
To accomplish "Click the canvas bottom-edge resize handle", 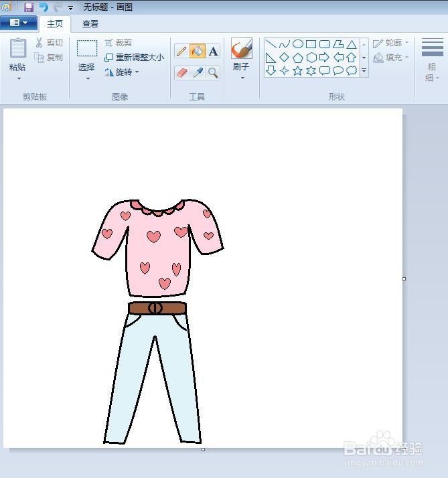I will click(x=203, y=450).
